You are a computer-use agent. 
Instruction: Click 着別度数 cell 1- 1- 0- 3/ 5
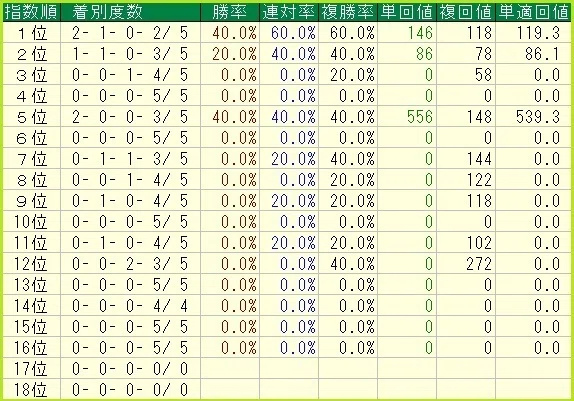[x=130, y=54]
